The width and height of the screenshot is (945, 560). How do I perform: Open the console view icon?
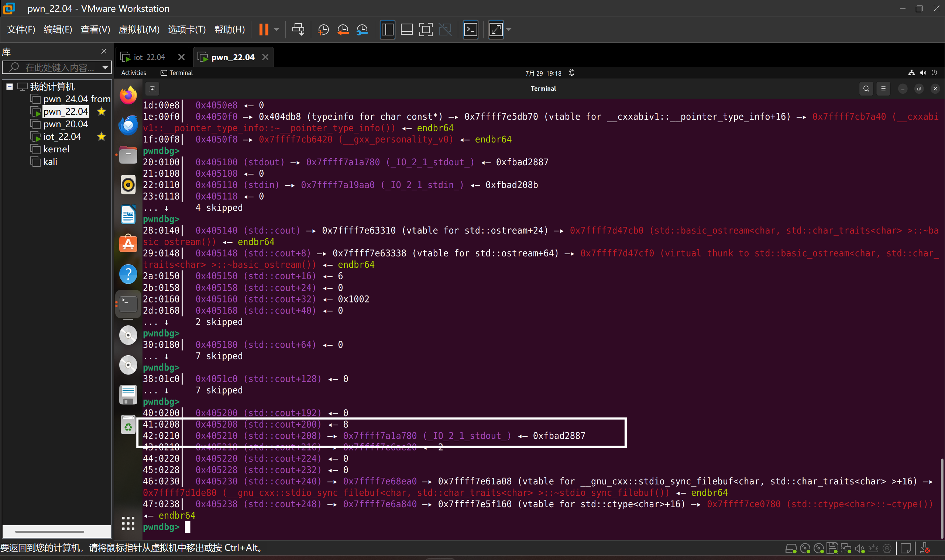coord(470,30)
